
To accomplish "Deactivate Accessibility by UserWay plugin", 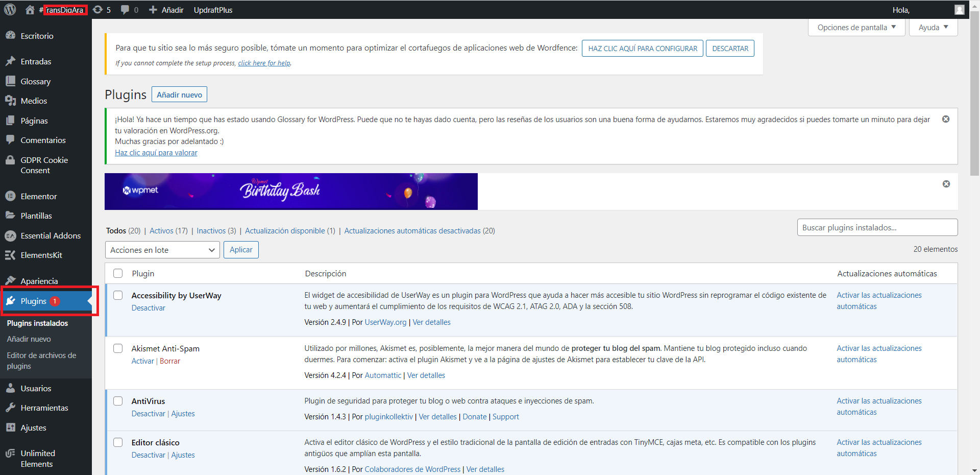I will pyautogui.click(x=148, y=308).
